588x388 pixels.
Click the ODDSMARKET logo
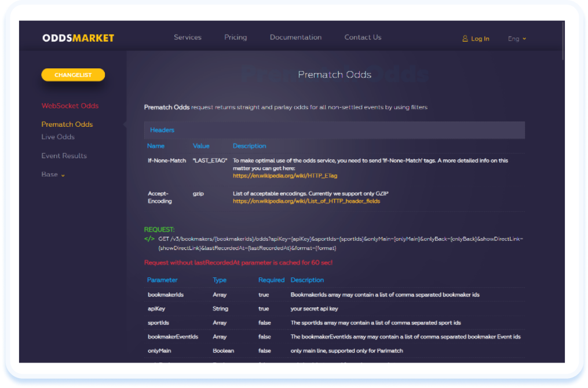[x=78, y=37]
